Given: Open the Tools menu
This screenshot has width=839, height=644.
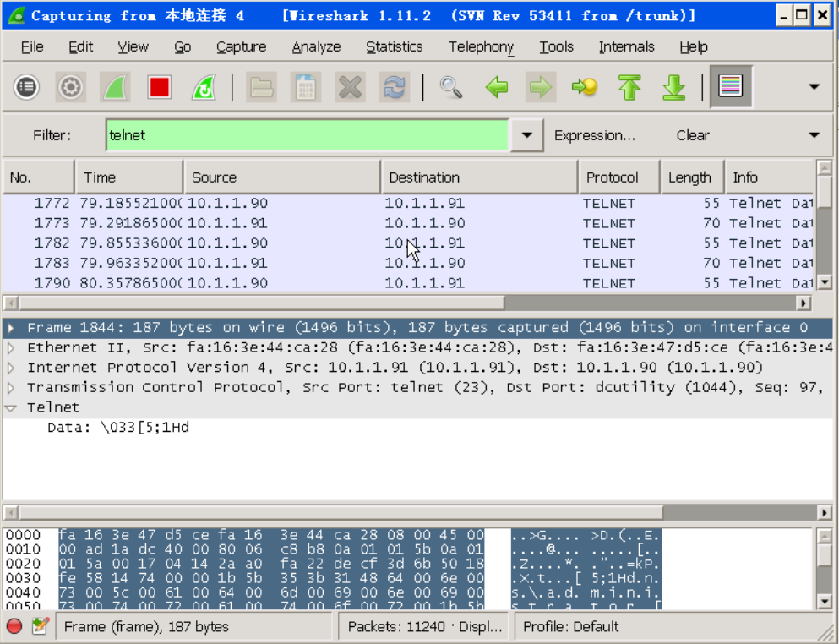Looking at the screenshot, I should 557,47.
